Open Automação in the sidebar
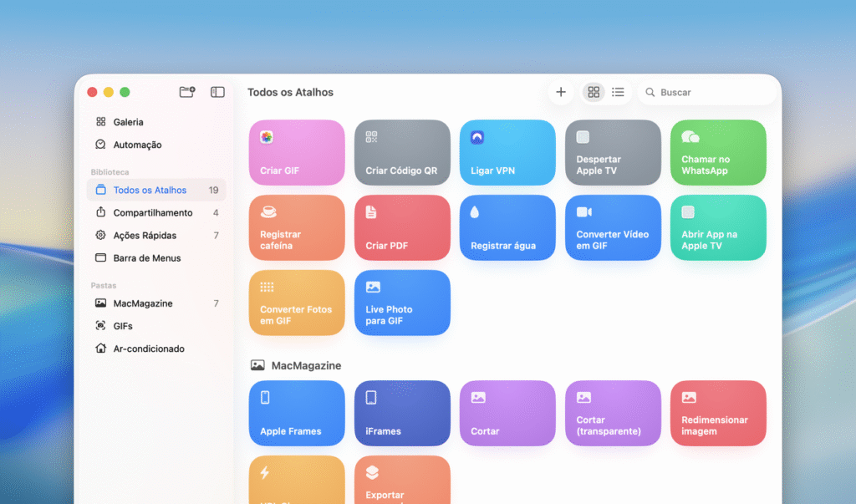 click(137, 145)
